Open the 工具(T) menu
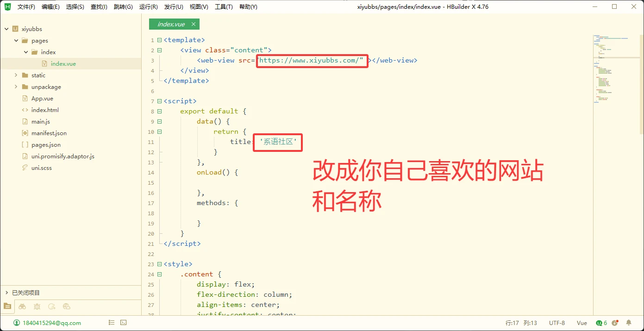The image size is (644, 331). (224, 6)
